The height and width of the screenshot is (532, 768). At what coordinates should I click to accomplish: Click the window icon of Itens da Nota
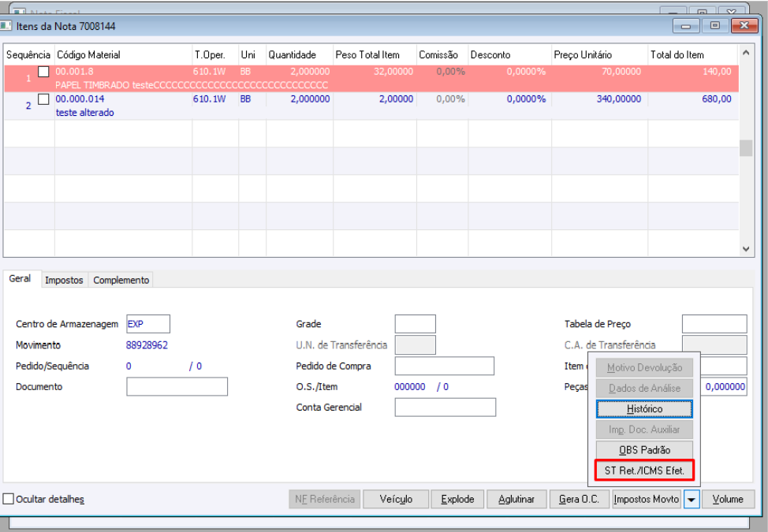tap(6, 25)
